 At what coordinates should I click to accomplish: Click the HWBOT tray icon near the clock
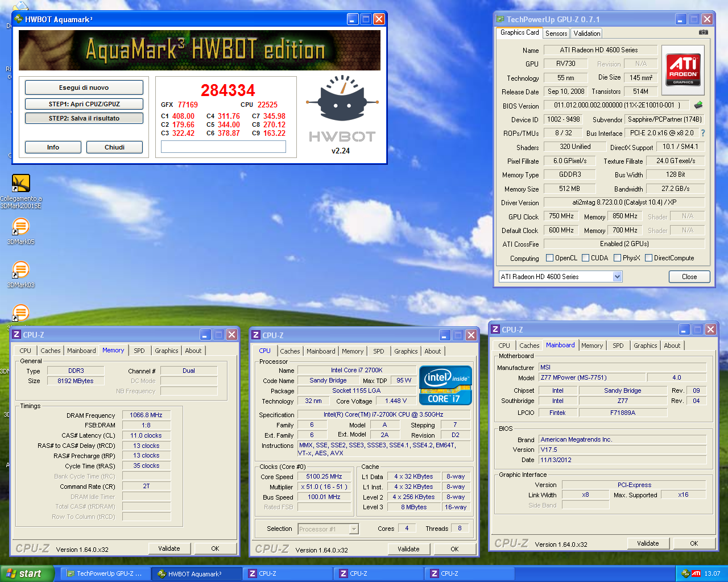pyautogui.click(x=685, y=573)
